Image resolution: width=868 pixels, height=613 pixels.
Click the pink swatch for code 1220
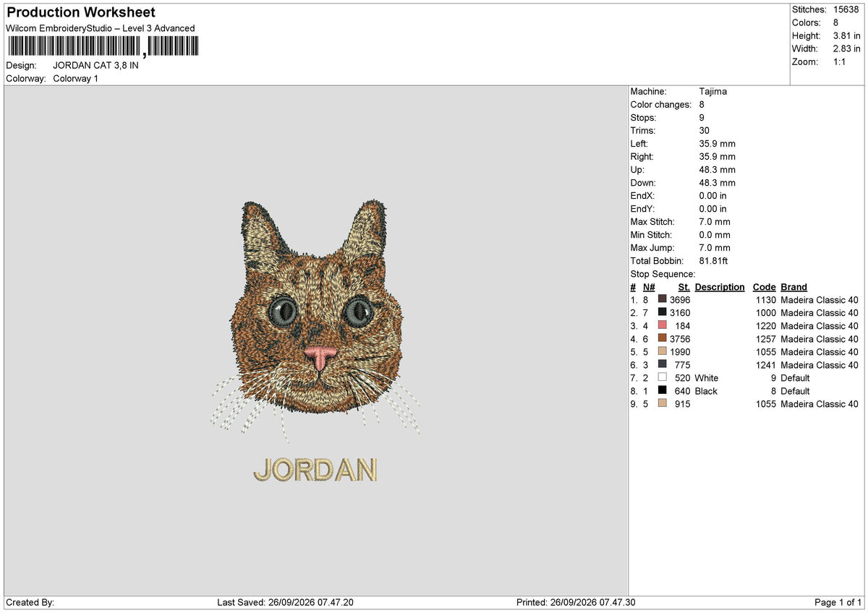tap(662, 325)
